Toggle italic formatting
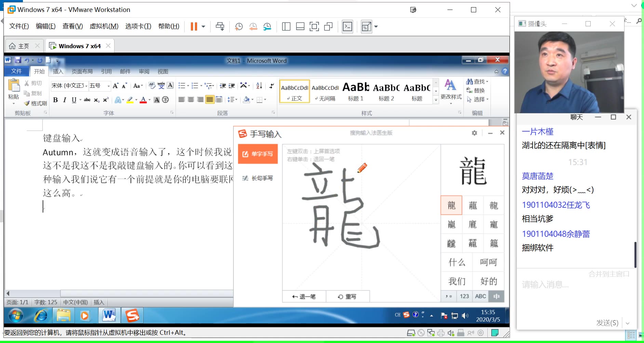This screenshot has height=343, width=644. [65, 100]
